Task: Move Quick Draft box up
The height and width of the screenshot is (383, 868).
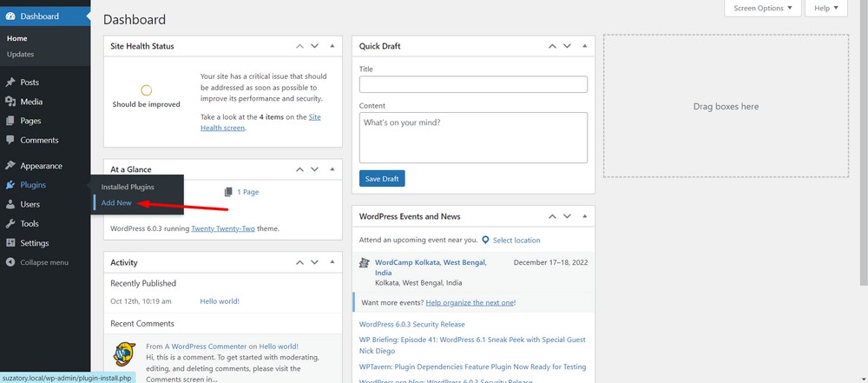Action: point(552,46)
